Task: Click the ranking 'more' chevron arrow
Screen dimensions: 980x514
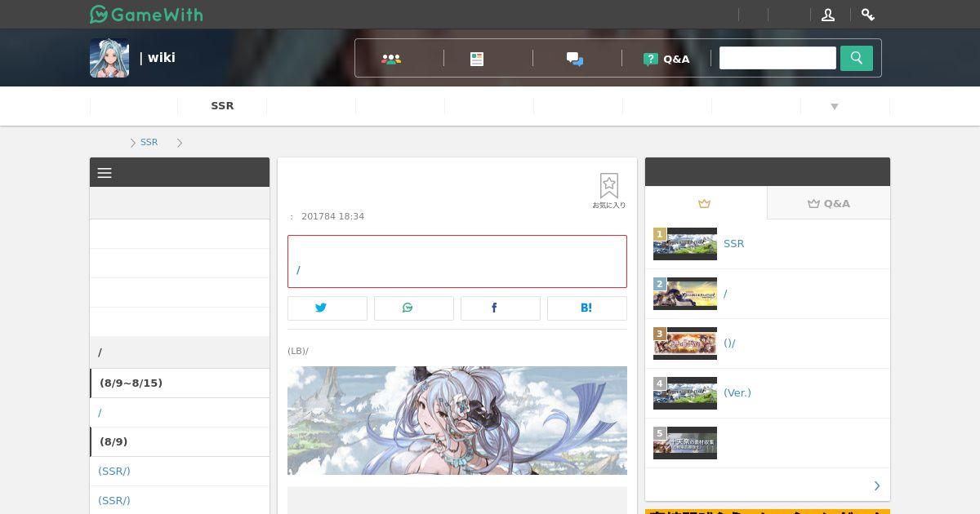Action: (x=877, y=486)
